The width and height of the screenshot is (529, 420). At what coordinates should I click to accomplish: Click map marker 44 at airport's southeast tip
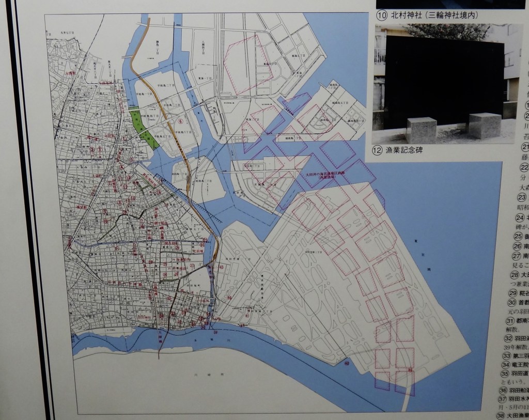click(411, 370)
